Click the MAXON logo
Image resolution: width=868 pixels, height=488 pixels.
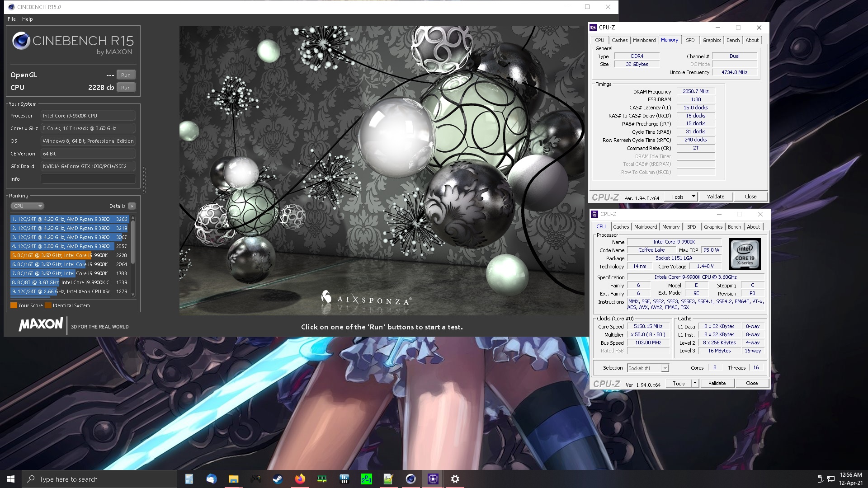pos(41,324)
